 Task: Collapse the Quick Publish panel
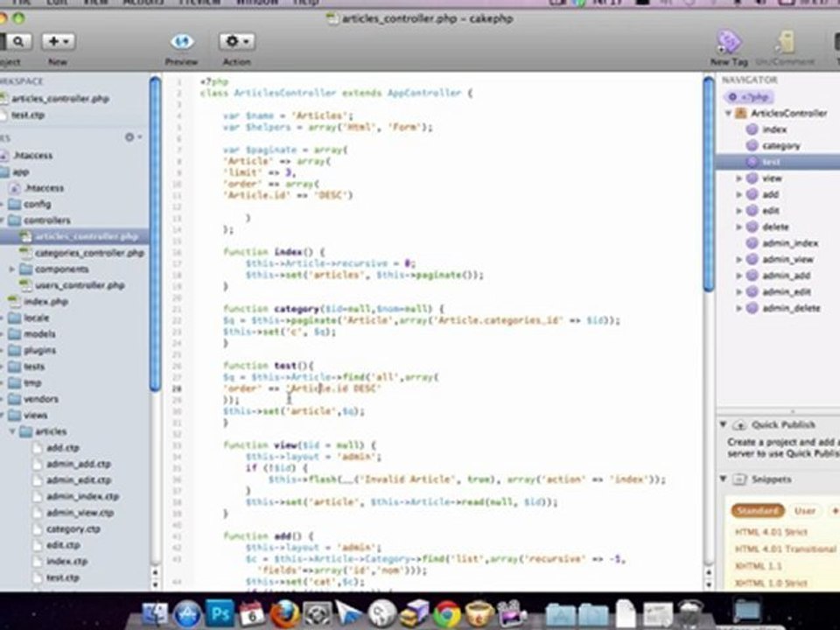point(723,425)
